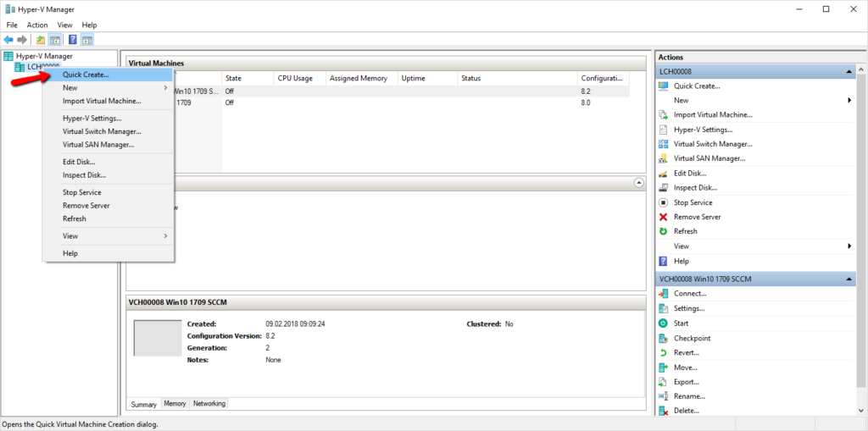Click the grey Forward arrow in the toolbar
Viewport: 868px width, 431px height.
point(22,40)
